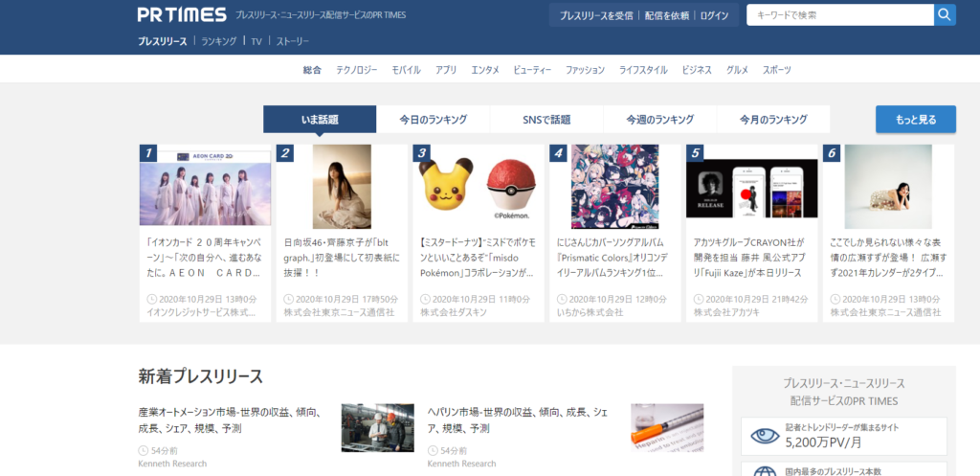Image resolution: width=980 pixels, height=476 pixels.
Task: Open the Fujii Kaze app thumbnail
Action: coord(752,189)
